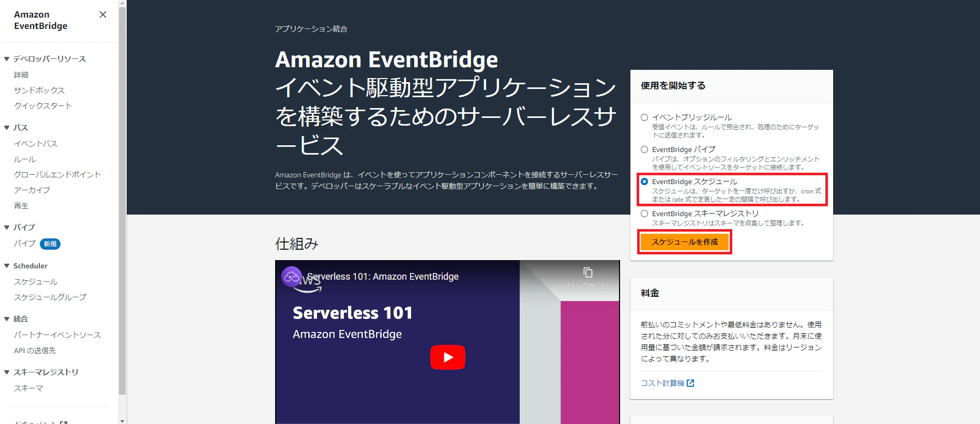Click the アプリケーション統合 breadcrumb text

[x=311, y=29]
